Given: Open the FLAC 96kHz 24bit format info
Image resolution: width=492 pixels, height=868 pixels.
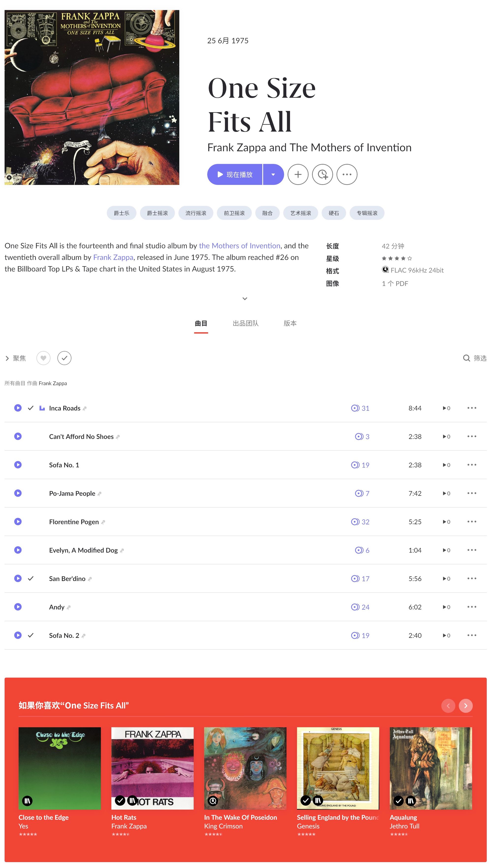Looking at the screenshot, I should pos(413,270).
